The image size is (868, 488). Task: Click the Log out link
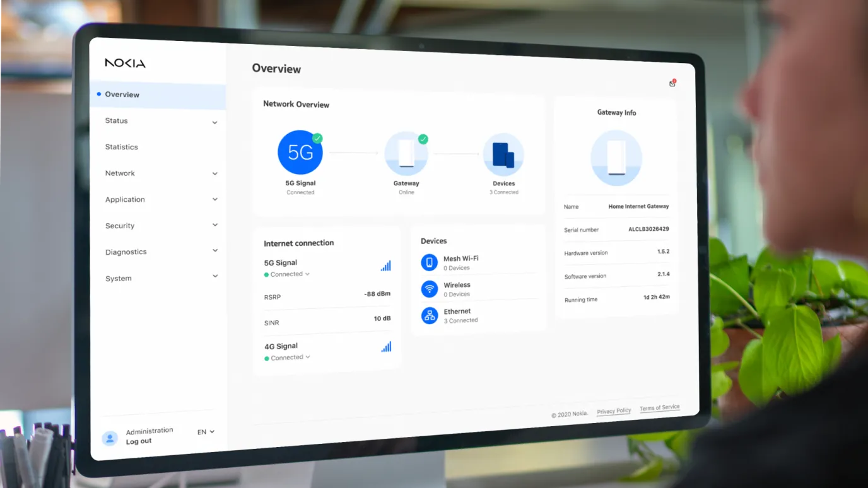pos(139,441)
